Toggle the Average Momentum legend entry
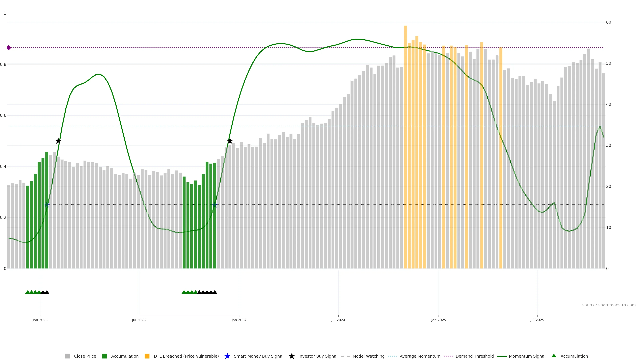Image resolution: width=644 pixels, height=362 pixels. tap(420, 356)
